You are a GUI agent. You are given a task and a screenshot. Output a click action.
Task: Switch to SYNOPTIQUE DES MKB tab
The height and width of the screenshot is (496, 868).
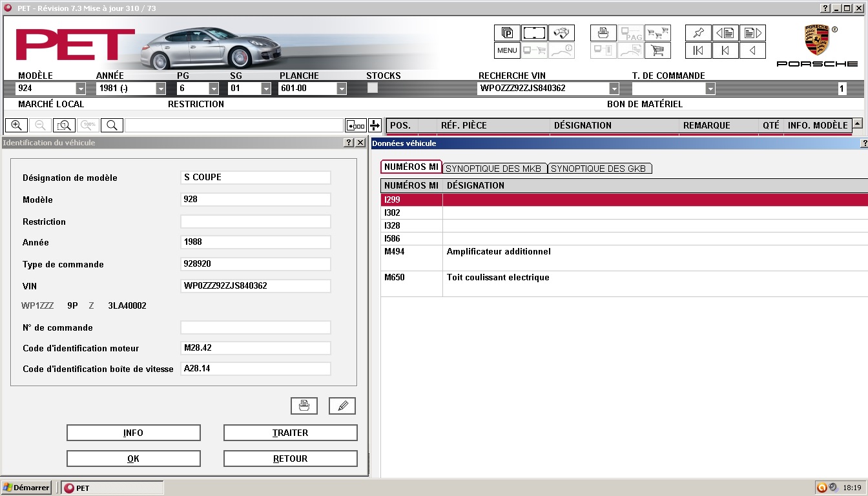pyautogui.click(x=495, y=169)
